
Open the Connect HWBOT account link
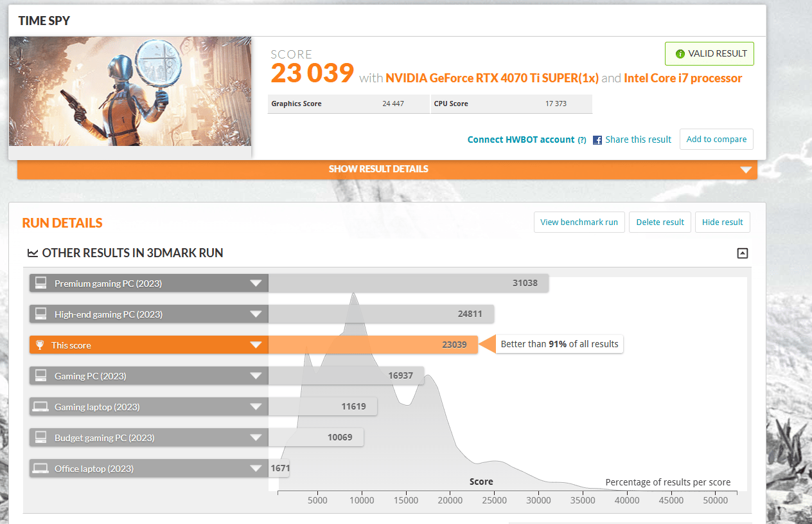[521, 140]
